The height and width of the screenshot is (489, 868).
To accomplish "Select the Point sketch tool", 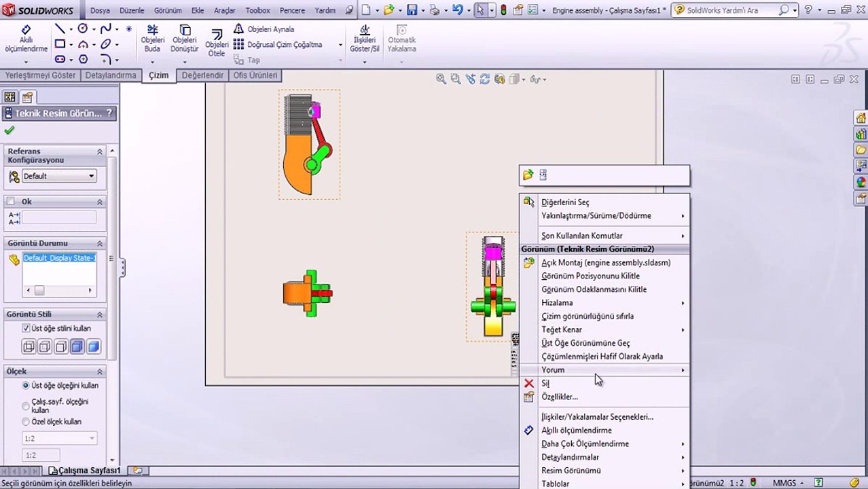I will tap(129, 29).
